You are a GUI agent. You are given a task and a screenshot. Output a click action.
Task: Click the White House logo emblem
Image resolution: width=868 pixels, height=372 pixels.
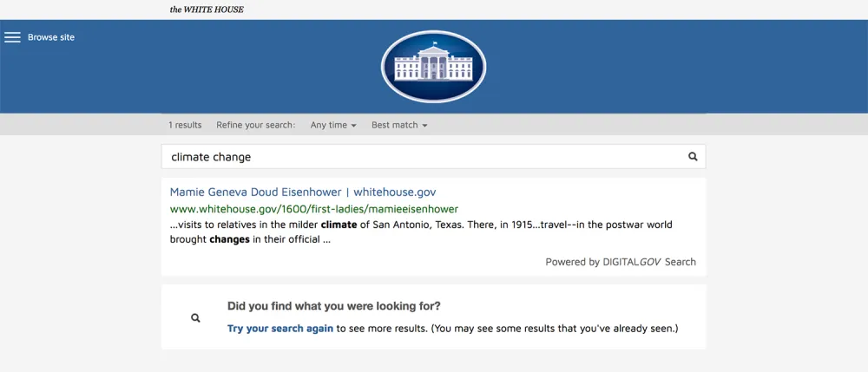(433, 67)
